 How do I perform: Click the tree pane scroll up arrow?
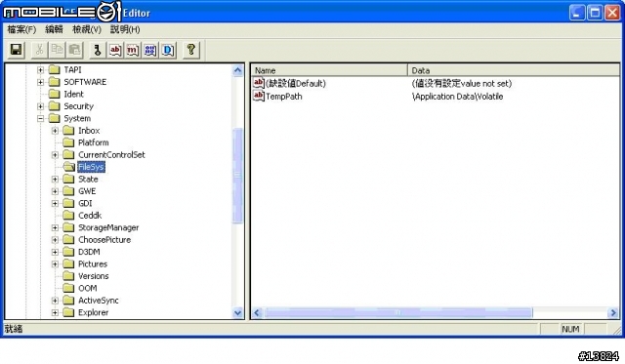pyautogui.click(x=238, y=71)
